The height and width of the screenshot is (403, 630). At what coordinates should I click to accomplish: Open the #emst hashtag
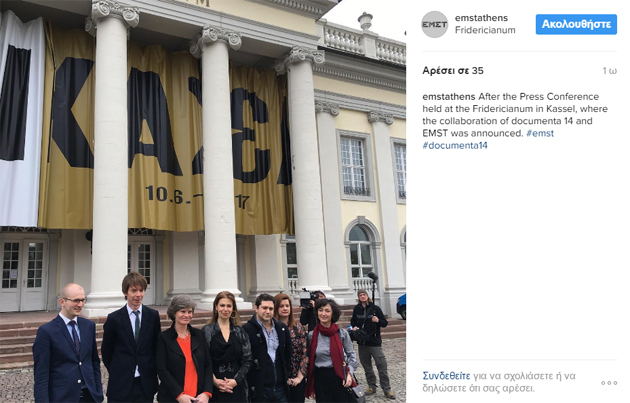click(540, 133)
